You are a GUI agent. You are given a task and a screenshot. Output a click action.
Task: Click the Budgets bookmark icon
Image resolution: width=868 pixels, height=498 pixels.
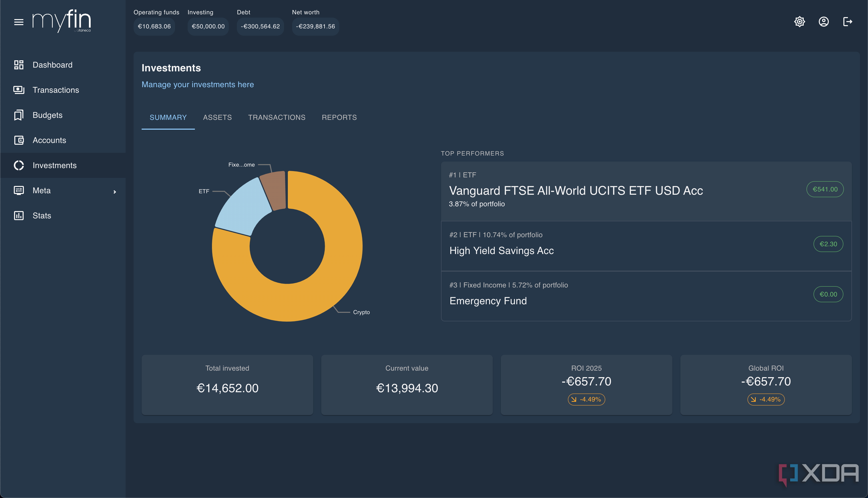[19, 115]
